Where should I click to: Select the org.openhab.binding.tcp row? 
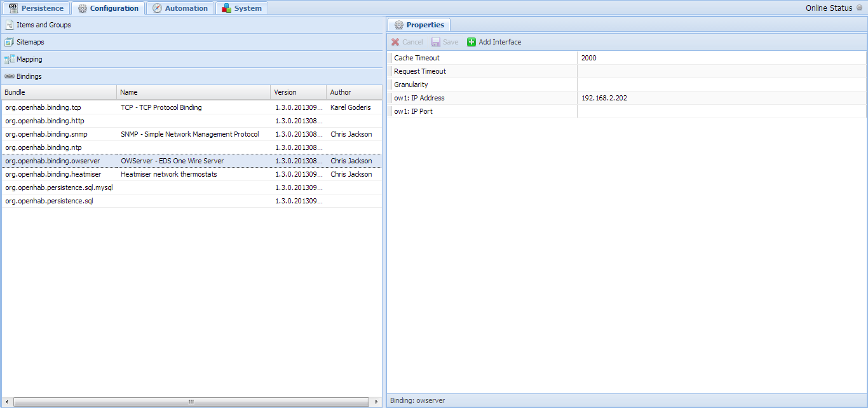coord(192,107)
